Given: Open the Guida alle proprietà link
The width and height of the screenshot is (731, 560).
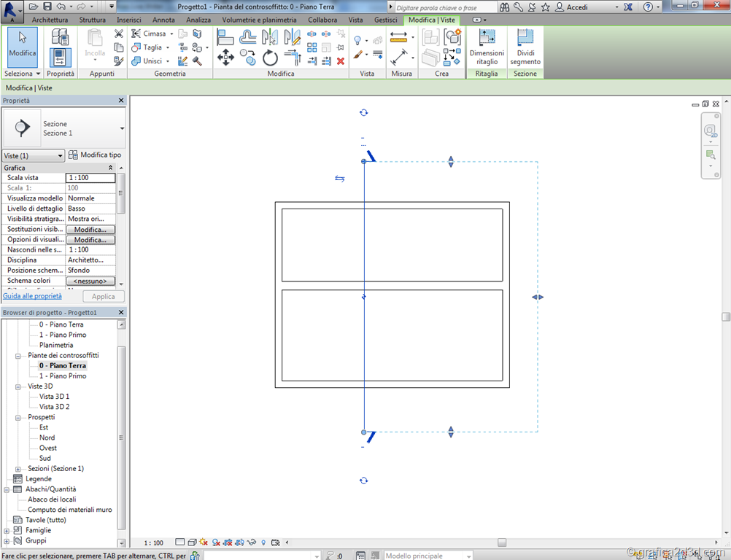Looking at the screenshot, I should (32, 296).
